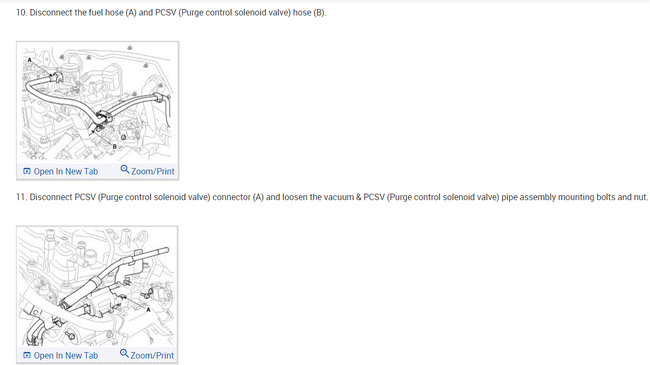Select Zoom/Print for the step 10 hose diagram
Viewport: 650px width, 365px height.
point(148,170)
